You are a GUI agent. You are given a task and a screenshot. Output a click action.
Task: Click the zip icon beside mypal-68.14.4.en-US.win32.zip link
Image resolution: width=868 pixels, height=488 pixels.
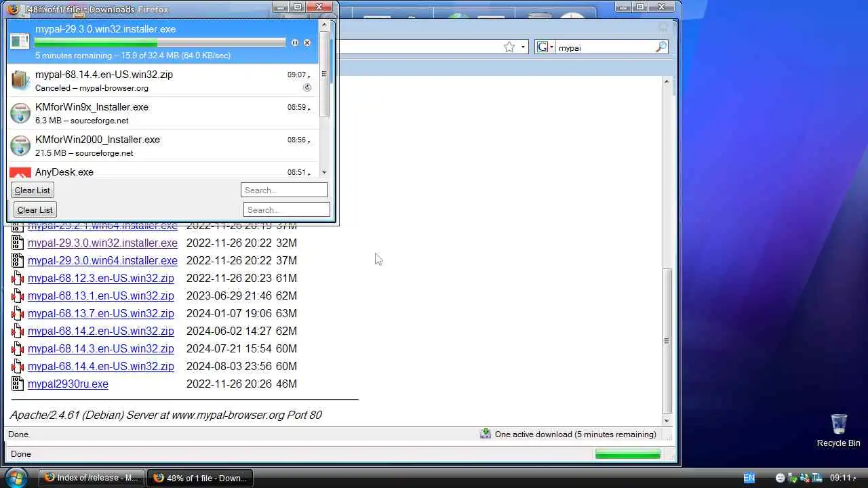18,366
